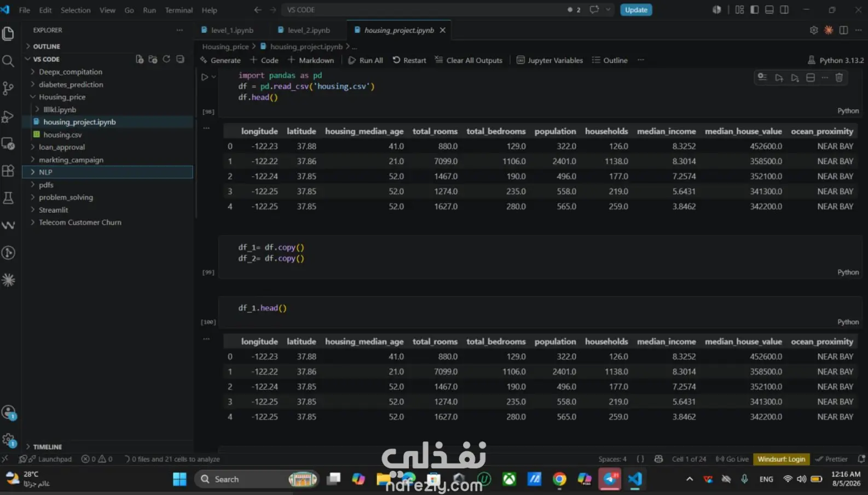This screenshot has height=495, width=868.
Task: Add a new Markdown cell
Action: 311,60
